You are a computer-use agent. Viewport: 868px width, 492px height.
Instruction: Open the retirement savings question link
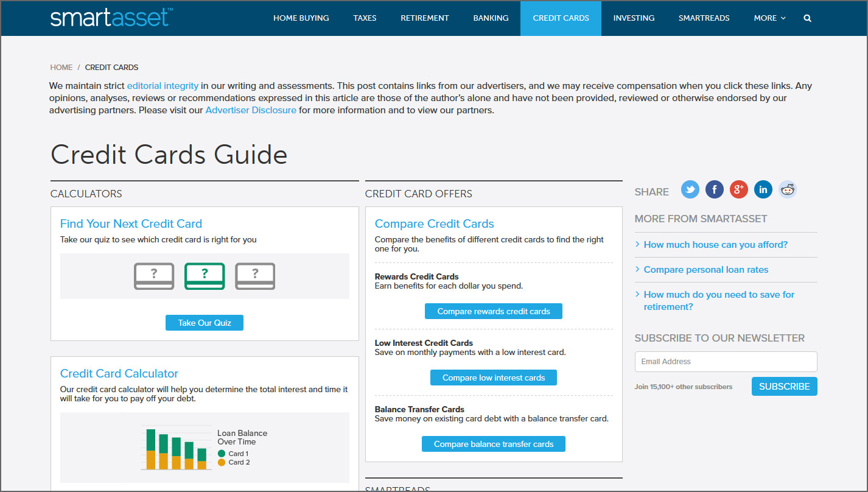pos(719,301)
